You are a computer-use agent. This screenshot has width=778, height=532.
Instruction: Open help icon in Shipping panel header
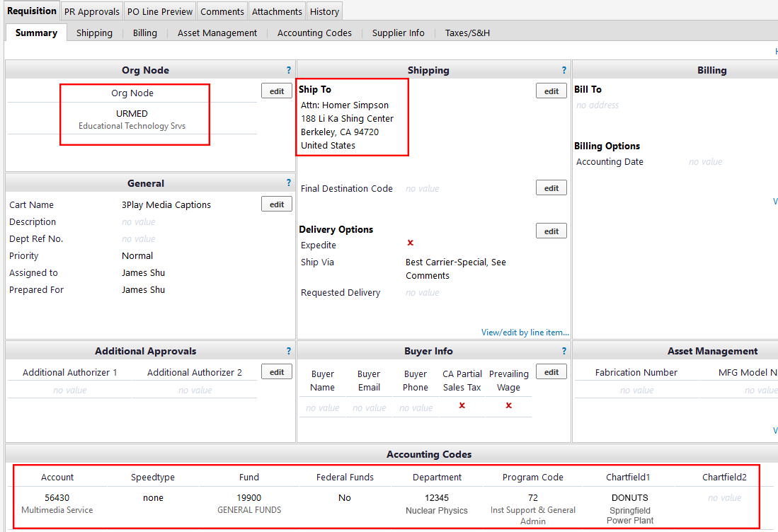[x=564, y=70]
